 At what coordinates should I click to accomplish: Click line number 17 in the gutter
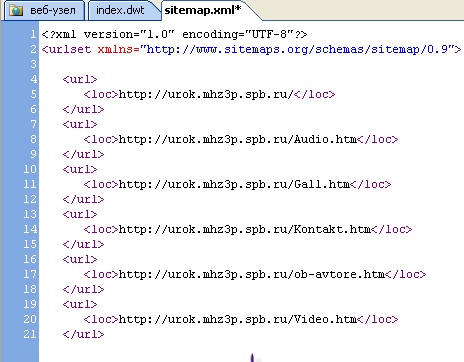[x=30, y=274]
